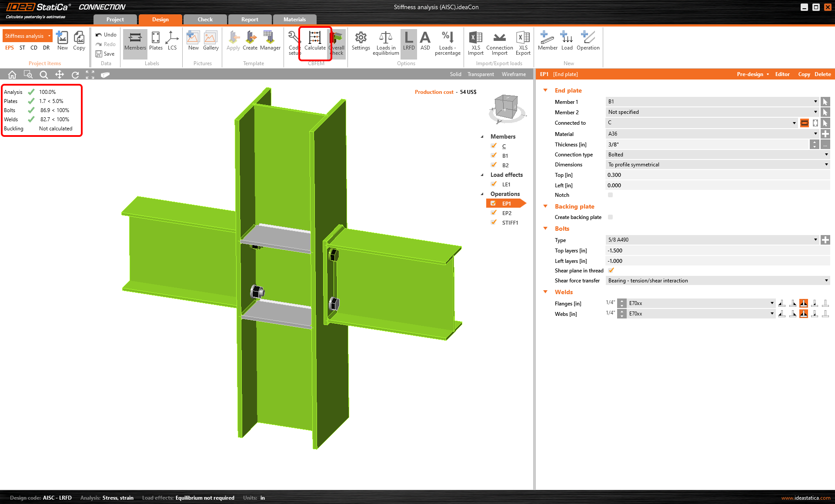Click the home view icon

[12, 74]
